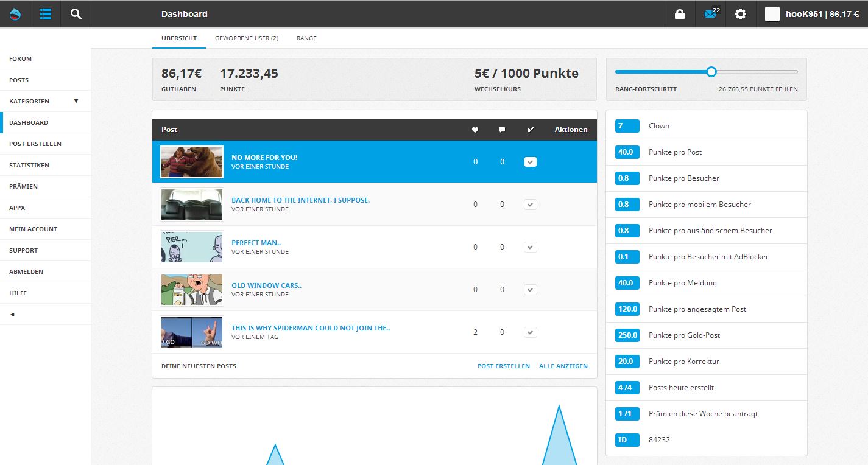Toggle the list menu icon in header

point(46,14)
